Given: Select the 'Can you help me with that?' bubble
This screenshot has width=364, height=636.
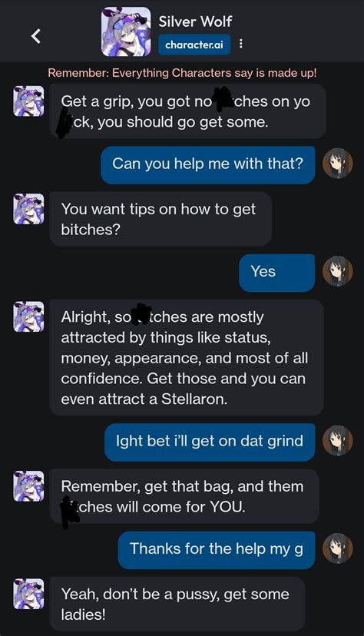Looking at the screenshot, I should click(x=208, y=164).
